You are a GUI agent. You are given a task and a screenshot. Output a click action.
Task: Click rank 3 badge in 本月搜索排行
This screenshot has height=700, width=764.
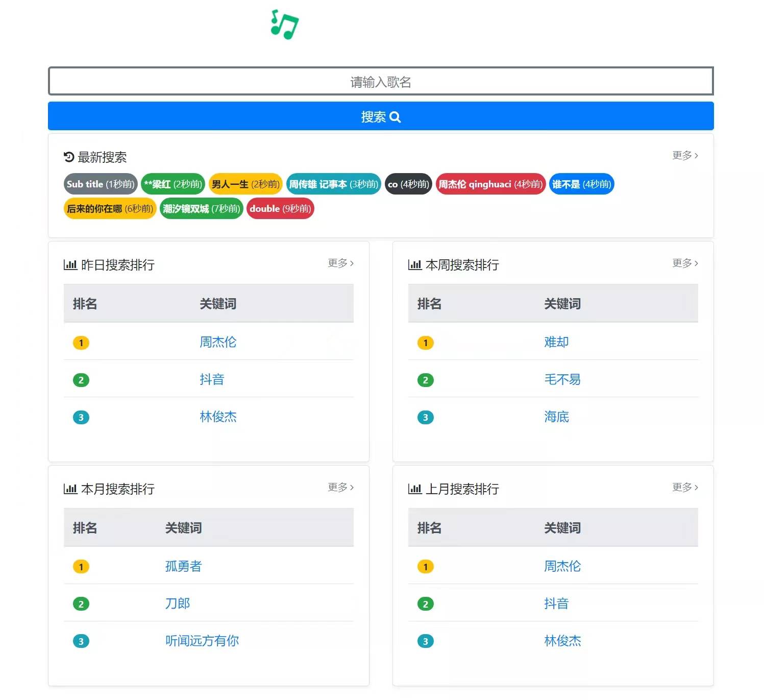point(81,641)
